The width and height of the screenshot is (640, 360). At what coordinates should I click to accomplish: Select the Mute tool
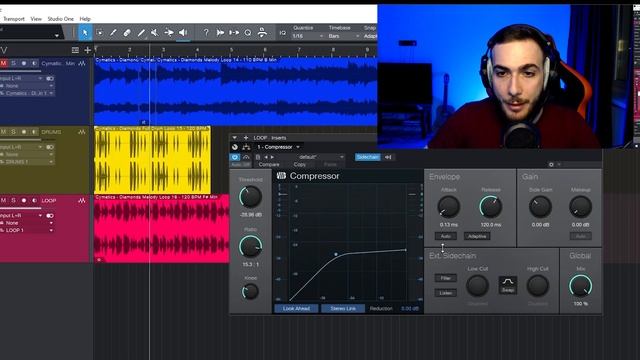(x=155, y=33)
